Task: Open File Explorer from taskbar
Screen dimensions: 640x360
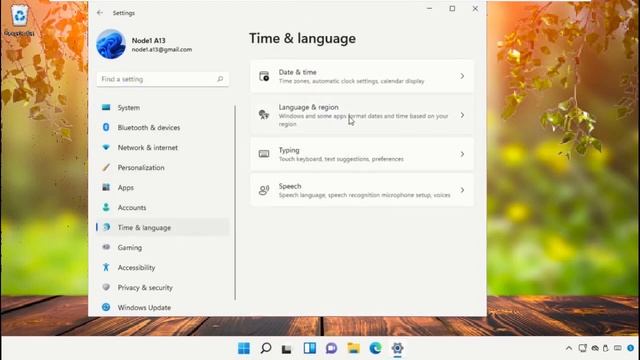Action: coord(353,348)
